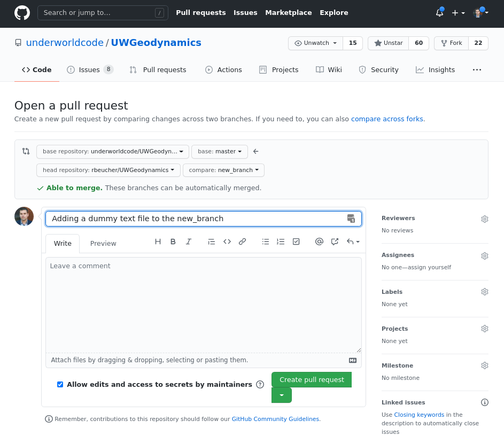Image resolution: width=504 pixels, height=444 pixels.
Task: Open the compare: new_branch dropdown
Action: (223, 170)
